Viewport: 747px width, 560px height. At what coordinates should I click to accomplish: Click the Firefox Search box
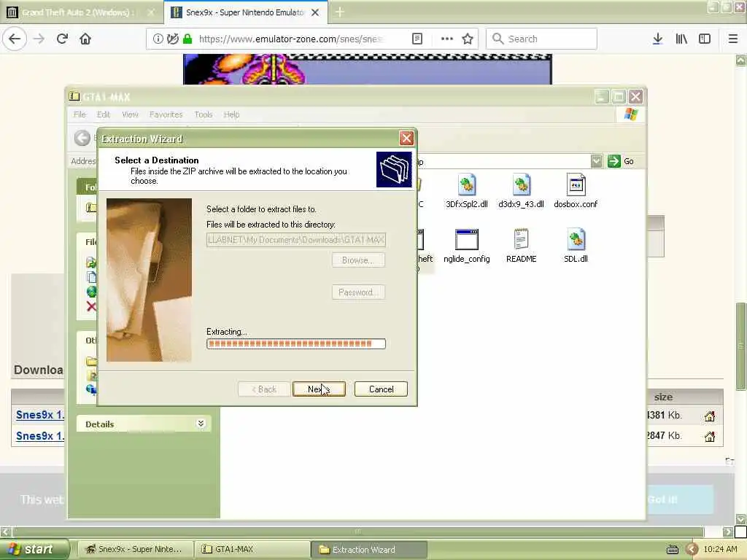(541, 39)
